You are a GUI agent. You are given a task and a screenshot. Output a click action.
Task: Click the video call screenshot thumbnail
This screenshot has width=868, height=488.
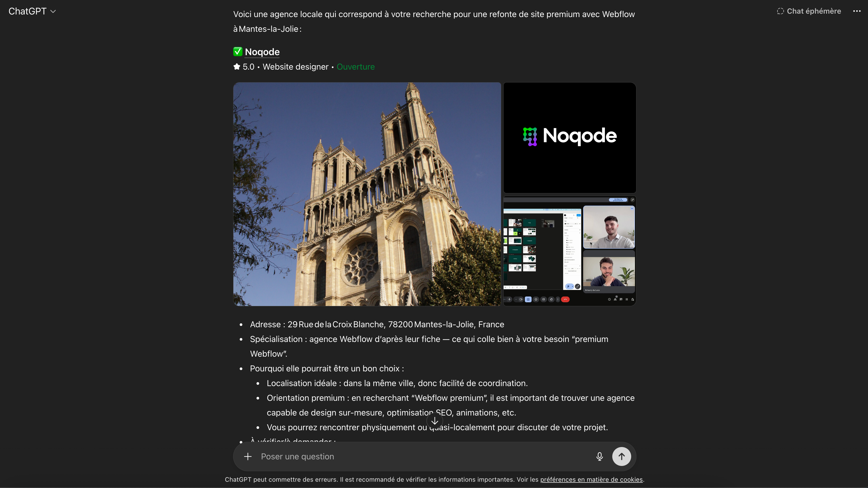569,251
